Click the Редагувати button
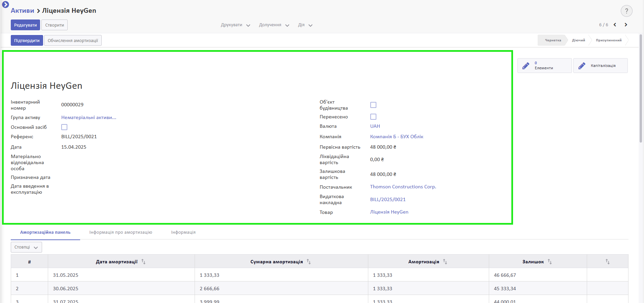 coord(25,25)
